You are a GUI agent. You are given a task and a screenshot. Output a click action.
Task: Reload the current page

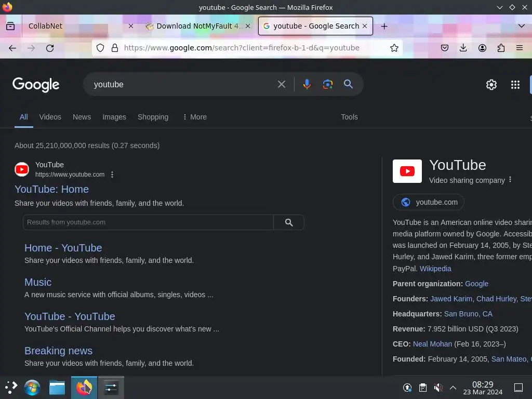pyautogui.click(x=50, y=48)
